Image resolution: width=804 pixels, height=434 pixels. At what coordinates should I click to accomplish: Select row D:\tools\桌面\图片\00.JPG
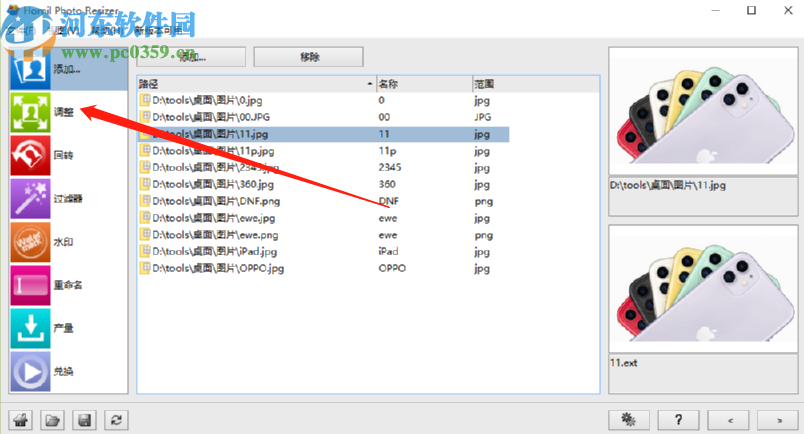[x=324, y=117]
